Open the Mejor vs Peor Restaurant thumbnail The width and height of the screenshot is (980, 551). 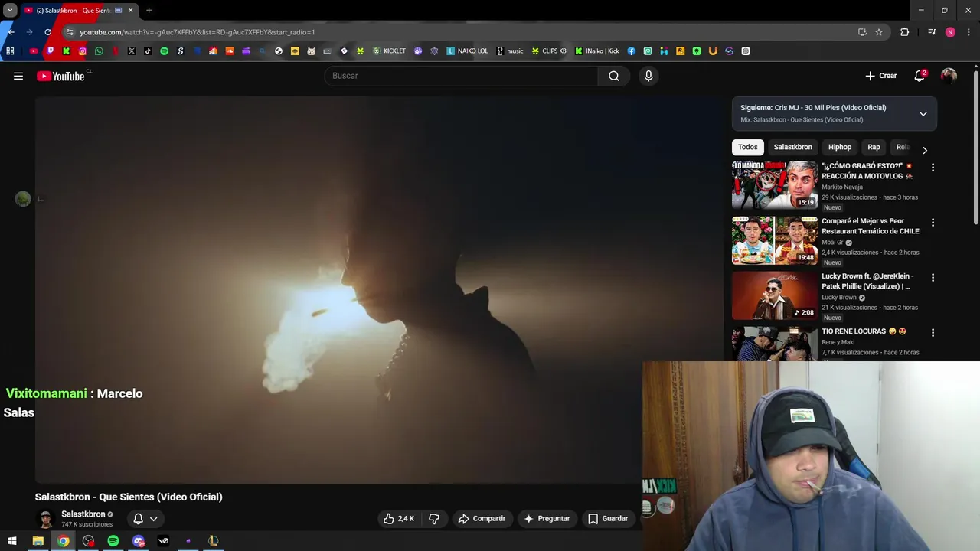(x=774, y=240)
